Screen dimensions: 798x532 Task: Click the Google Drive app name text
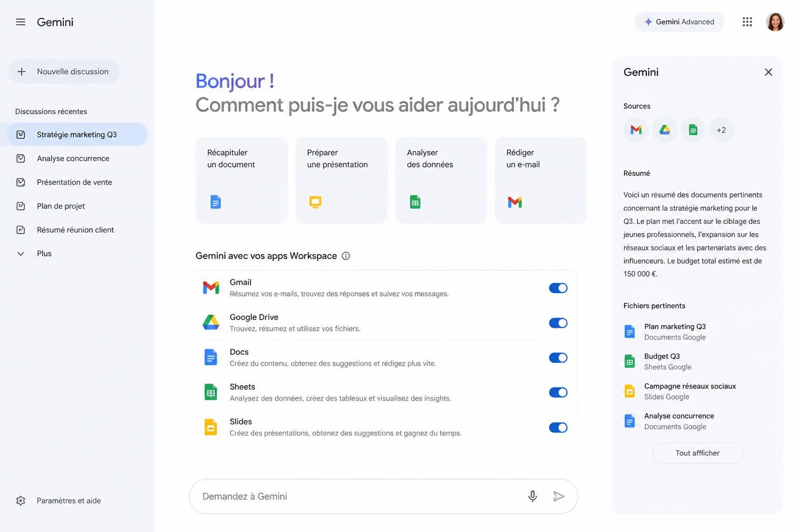[254, 317]
